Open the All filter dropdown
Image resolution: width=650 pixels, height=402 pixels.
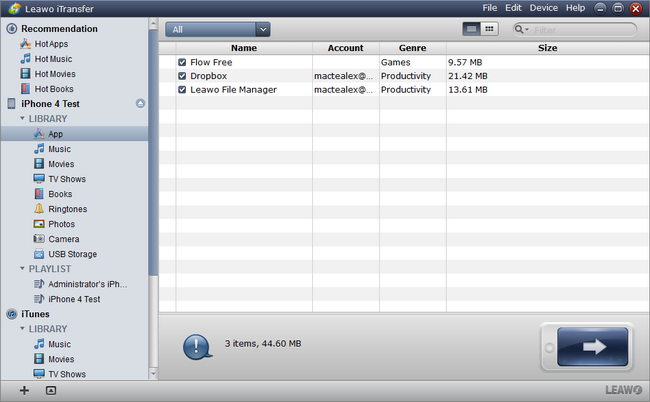pos(218,29)
